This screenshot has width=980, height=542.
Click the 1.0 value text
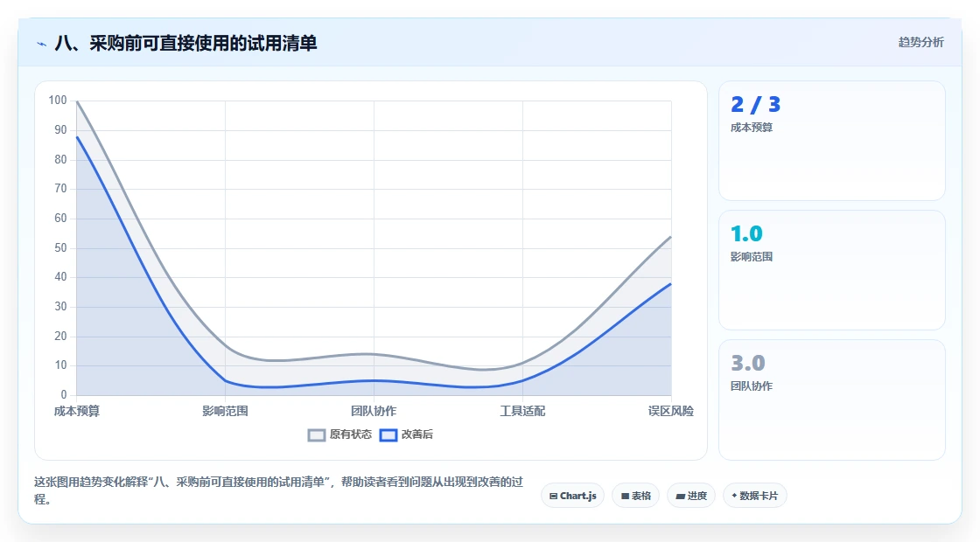(x=747, y=233)
